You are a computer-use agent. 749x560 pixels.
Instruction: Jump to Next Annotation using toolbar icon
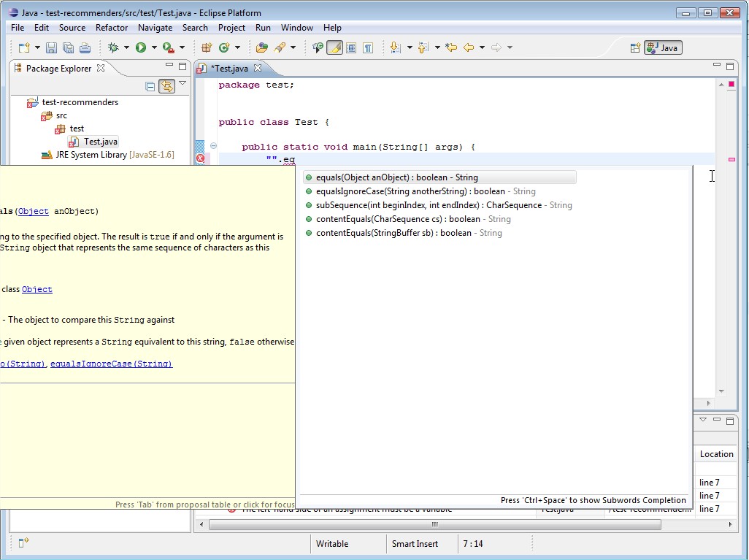[x=395, y=47]
